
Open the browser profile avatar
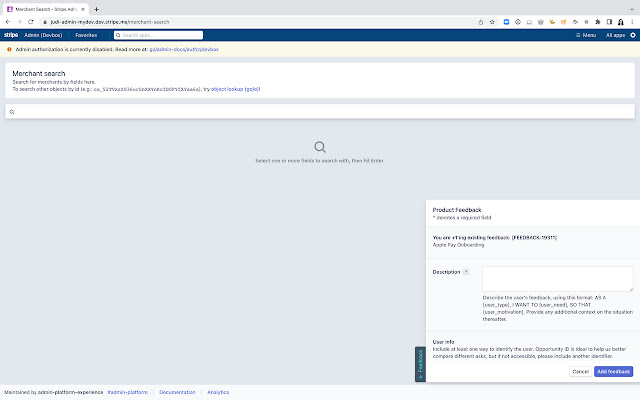click(x=621, y=22)
